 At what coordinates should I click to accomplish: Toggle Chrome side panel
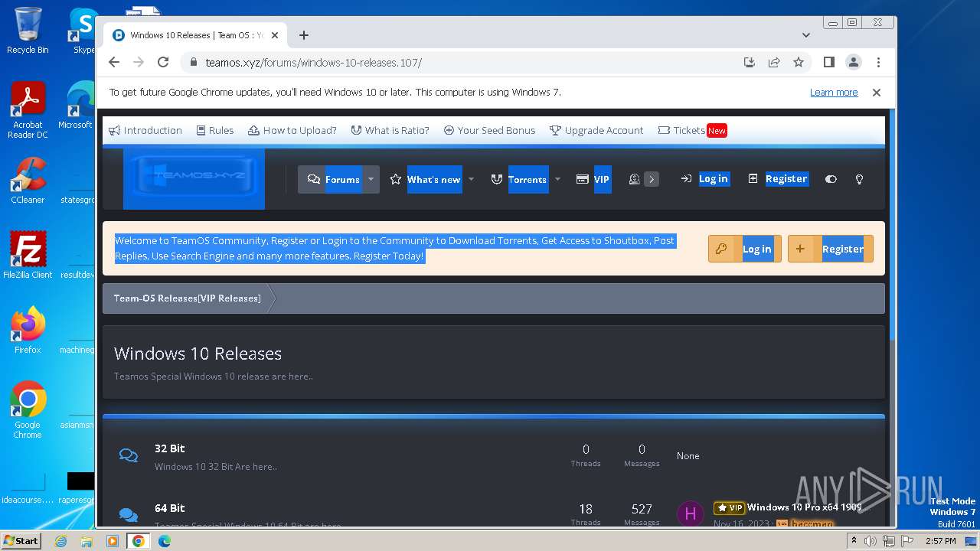[828, 62]
